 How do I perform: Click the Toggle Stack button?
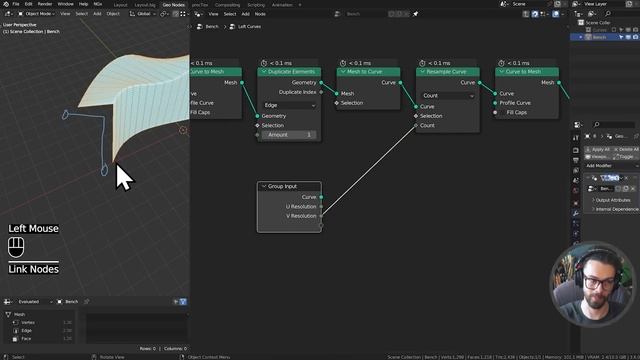coord(626,157)
